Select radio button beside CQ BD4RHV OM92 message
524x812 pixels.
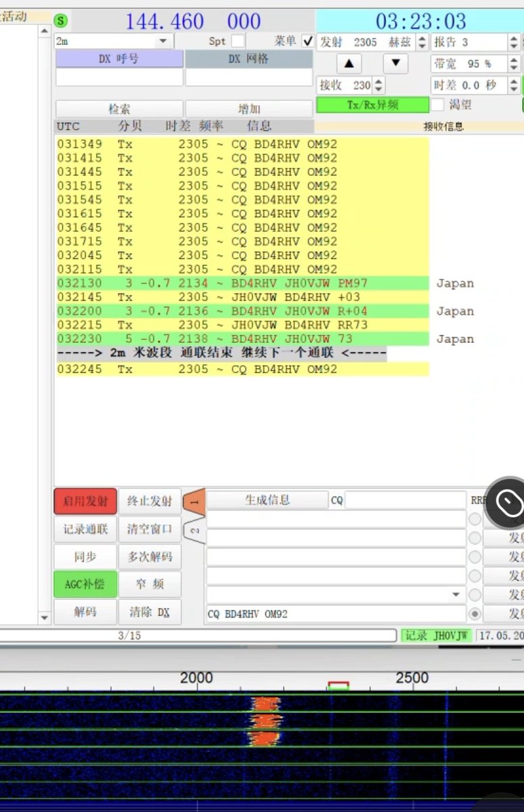click(x=475, y=614)
